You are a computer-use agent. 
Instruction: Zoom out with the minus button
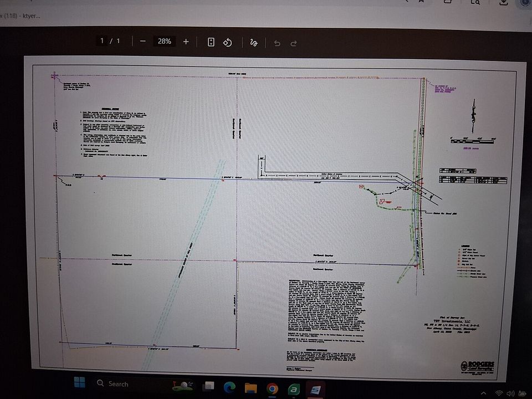142,42
